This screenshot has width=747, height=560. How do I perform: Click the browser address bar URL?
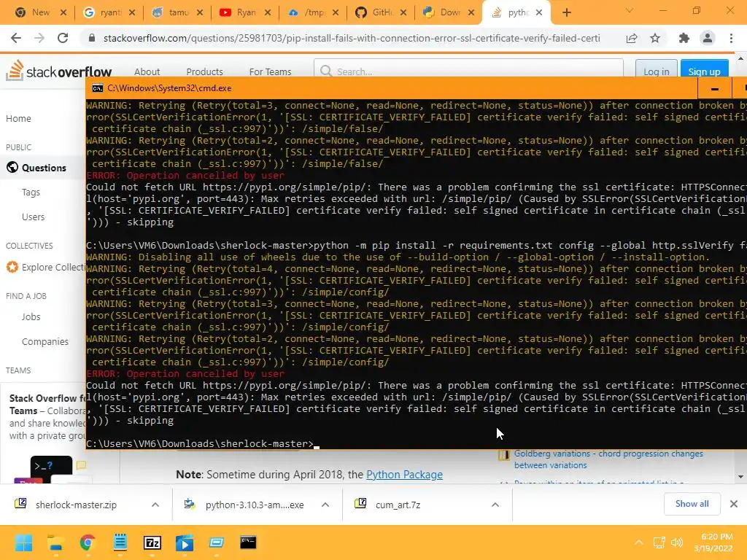(352, 38)
